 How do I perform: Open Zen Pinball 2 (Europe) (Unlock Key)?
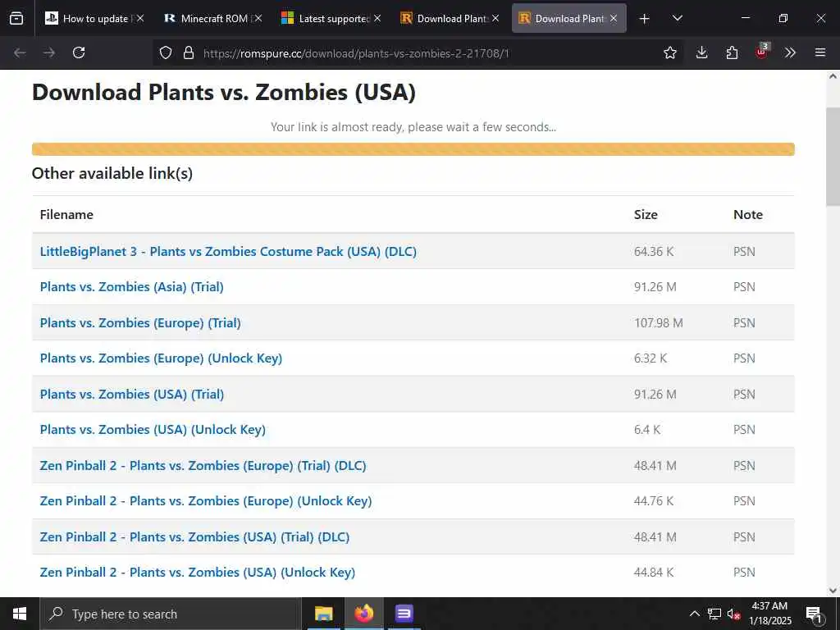click(x=206, y=500)
